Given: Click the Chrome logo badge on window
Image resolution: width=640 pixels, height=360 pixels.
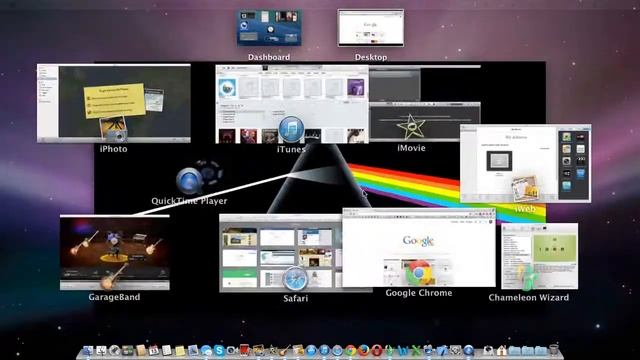Looking at the screenshot, I should click(x=418, y=273).
